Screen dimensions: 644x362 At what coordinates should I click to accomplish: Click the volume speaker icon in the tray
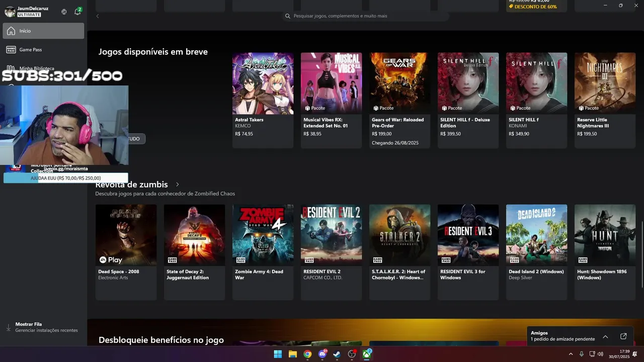tap(600, 354)
